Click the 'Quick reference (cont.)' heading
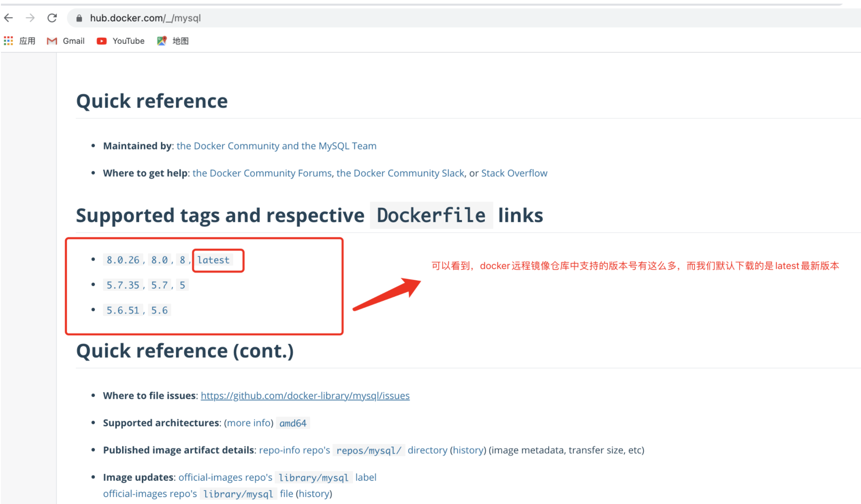Screen dimensions: 861x504 [185, 351]
